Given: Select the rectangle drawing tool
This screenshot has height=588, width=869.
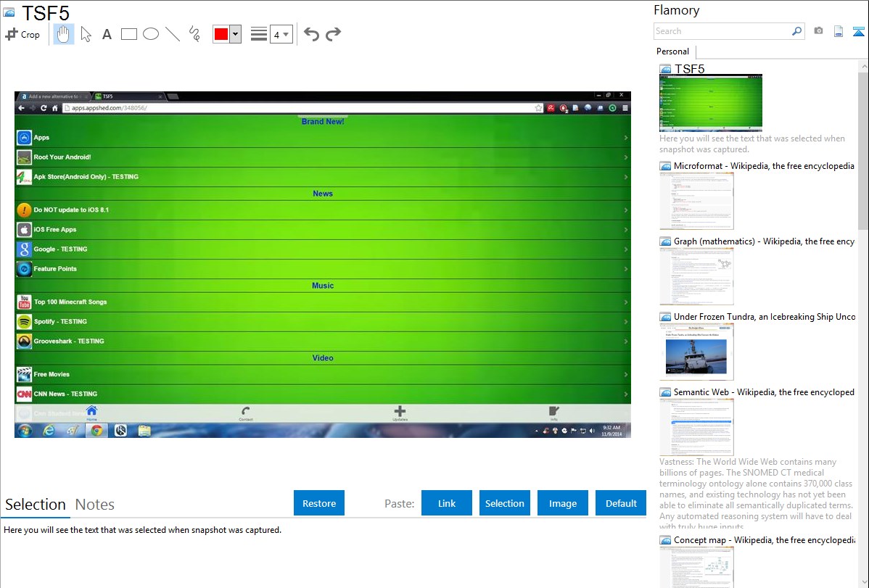Looking at the screenshot, I should (x=128, y=34).
